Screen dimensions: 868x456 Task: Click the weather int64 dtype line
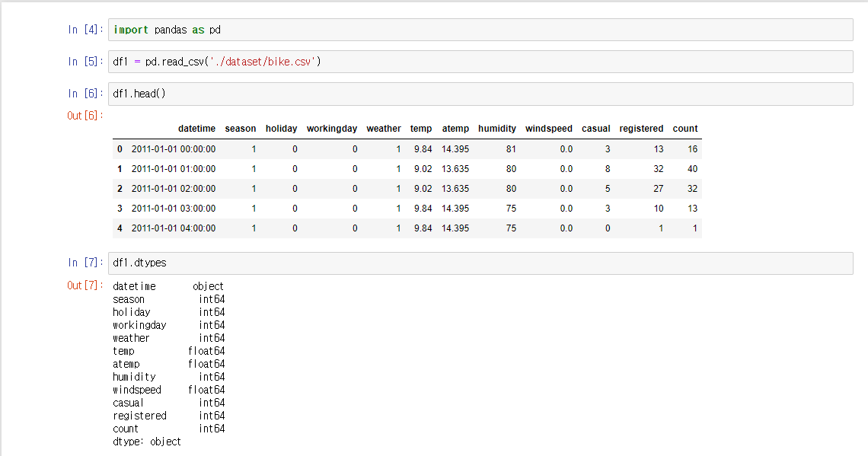tap(168, 338)
